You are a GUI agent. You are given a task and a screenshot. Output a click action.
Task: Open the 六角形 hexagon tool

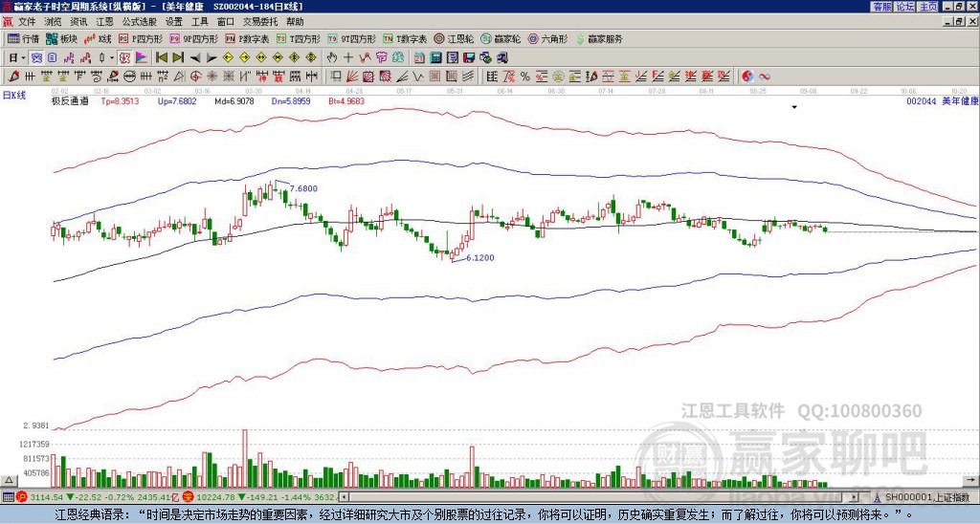point(548,38)
